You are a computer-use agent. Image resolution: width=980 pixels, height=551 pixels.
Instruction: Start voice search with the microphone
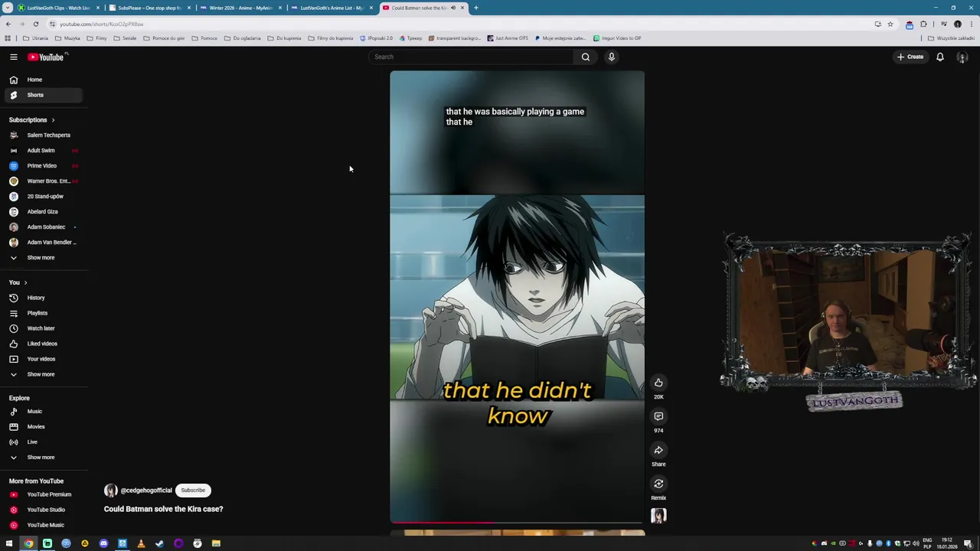pos(612,57)
